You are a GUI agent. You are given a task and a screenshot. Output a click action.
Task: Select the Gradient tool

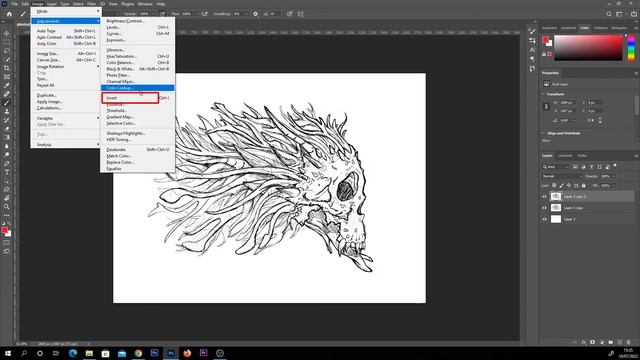[x=7, y=137]
